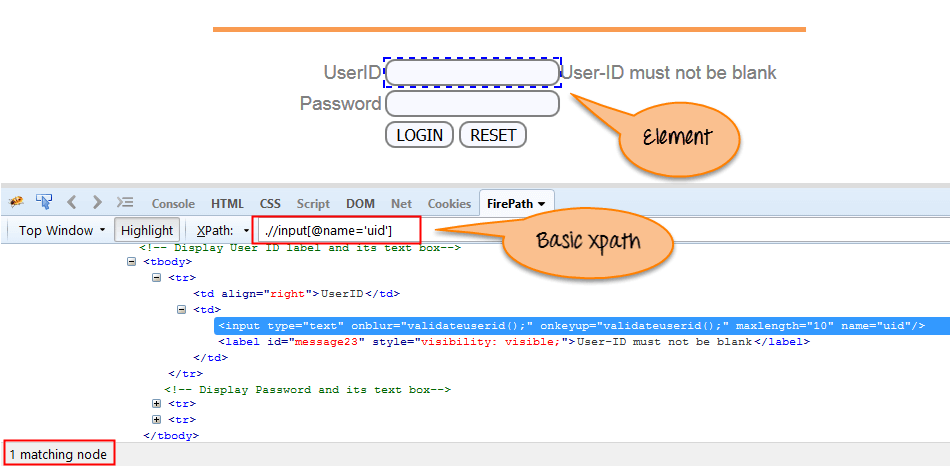This screenshot has height=466, width=950.
Task: Toggle the Highlight button in FirePath
Action: coord(146,230)
